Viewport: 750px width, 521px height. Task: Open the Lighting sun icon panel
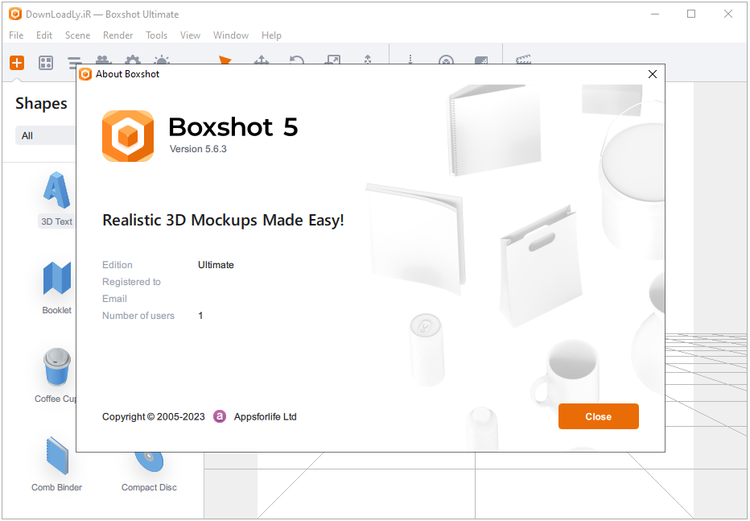(x=162, y=60)
